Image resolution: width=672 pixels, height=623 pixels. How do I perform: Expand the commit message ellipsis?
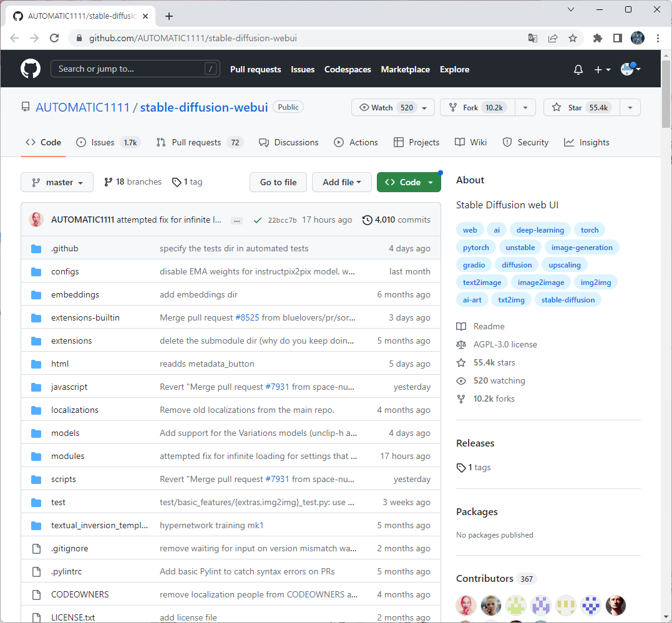pos(237,220)
